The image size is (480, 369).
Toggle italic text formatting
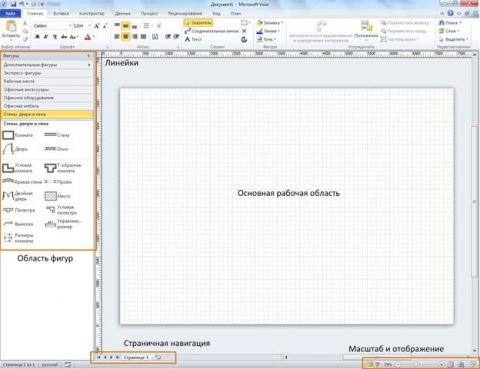click(x=46, y=37)
